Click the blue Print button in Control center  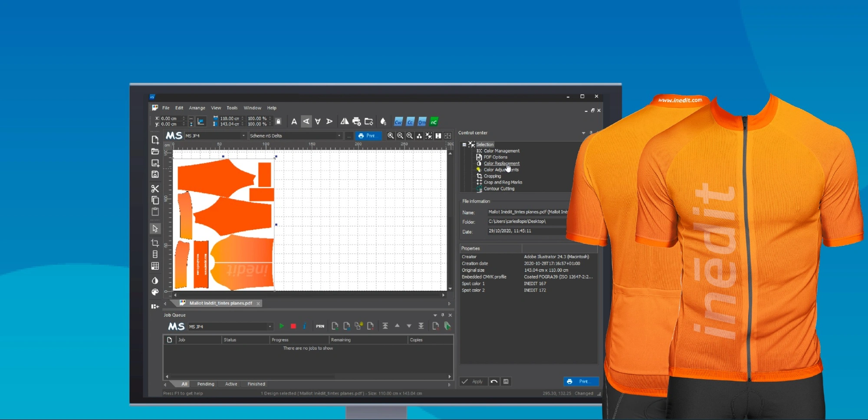pos(581,381)
